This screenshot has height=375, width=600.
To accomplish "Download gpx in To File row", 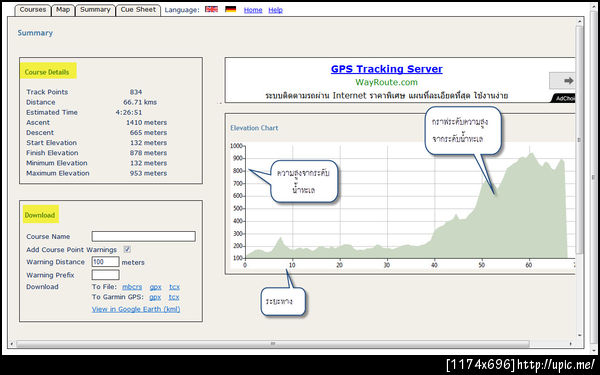I will click(x=155, y=287).
